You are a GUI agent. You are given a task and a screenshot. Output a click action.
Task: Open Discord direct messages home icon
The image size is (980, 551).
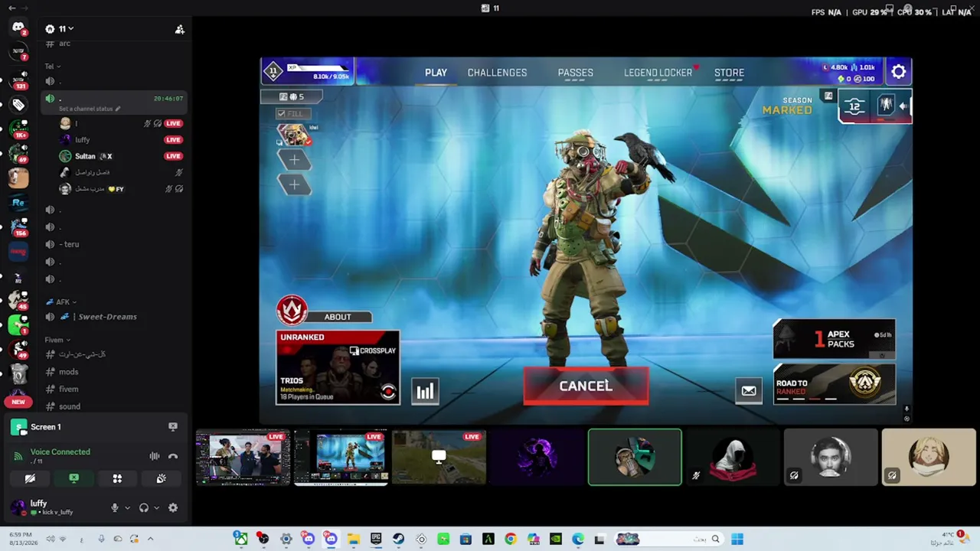click(x=18, y=28)
